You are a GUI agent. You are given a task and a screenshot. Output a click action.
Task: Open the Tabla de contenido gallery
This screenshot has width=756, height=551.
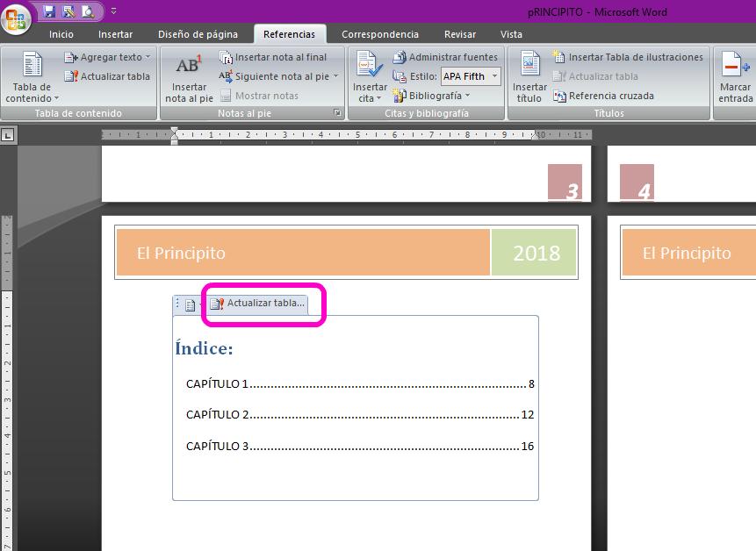pos(32,77)
